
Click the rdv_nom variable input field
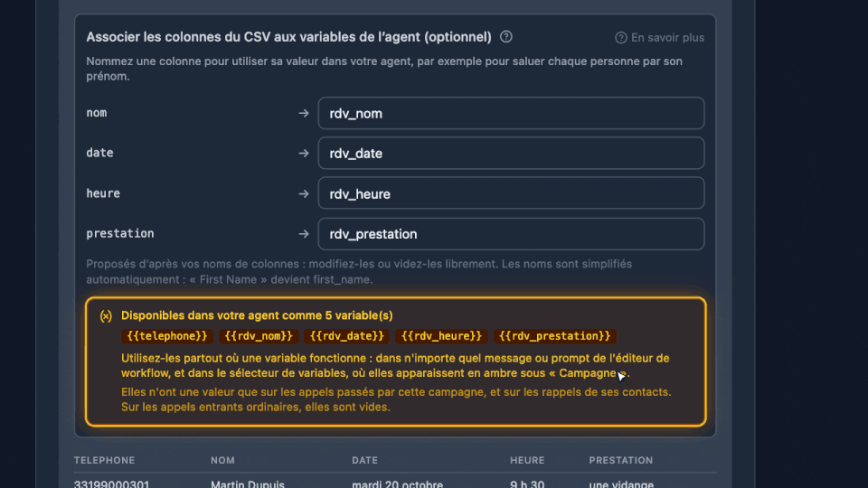pyautogui.click(x=511, y=114)
